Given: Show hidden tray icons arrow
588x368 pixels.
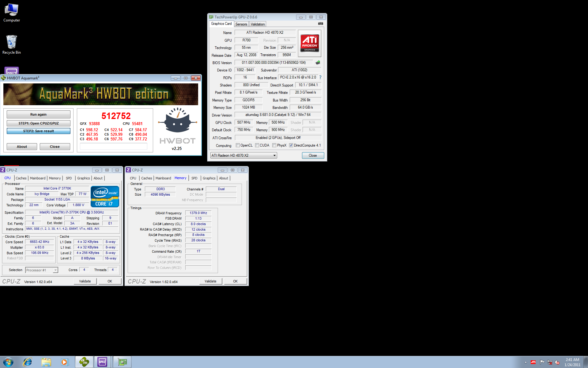Looking at the screenshot, I should [526, 362].
